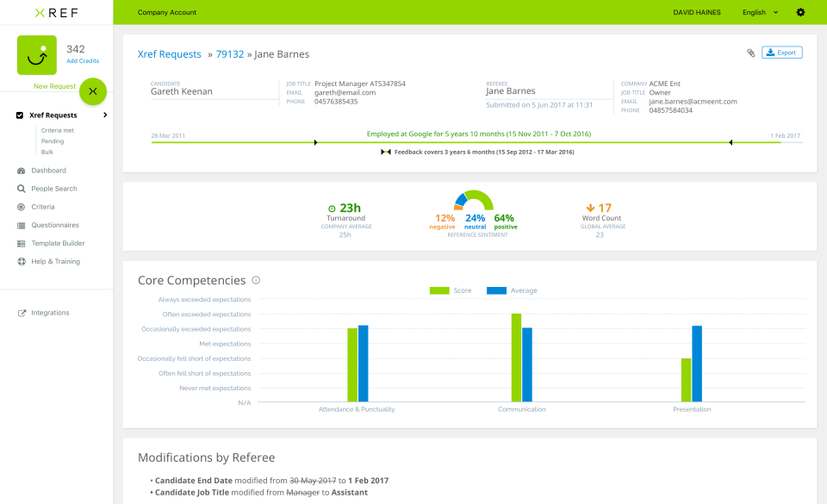Follow the Xref Requests breadcrumb link
Screen dimensions: 827x504
point(169,53)
